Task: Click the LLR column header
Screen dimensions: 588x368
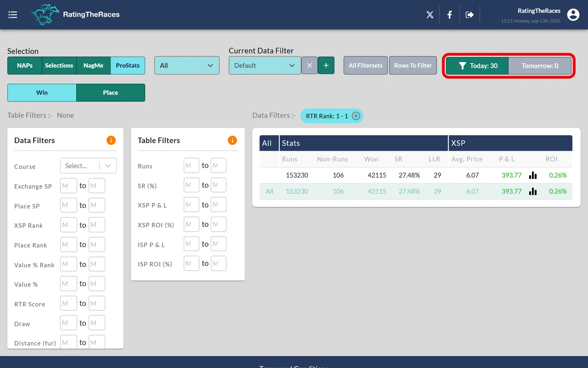Action: point(434,159)
